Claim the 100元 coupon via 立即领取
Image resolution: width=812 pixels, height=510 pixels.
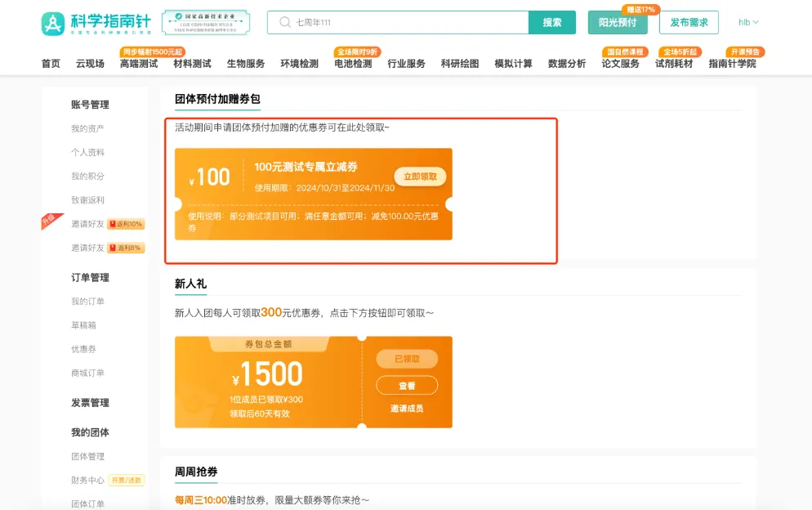coord(420,177)
